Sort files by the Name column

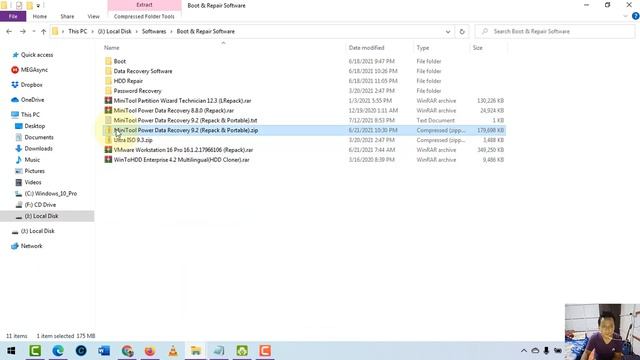coord(111,48)
